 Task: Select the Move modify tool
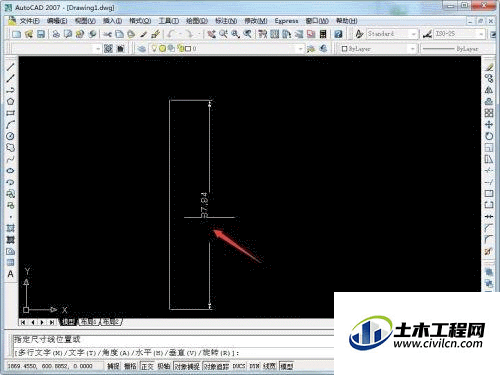click(489, 125)
